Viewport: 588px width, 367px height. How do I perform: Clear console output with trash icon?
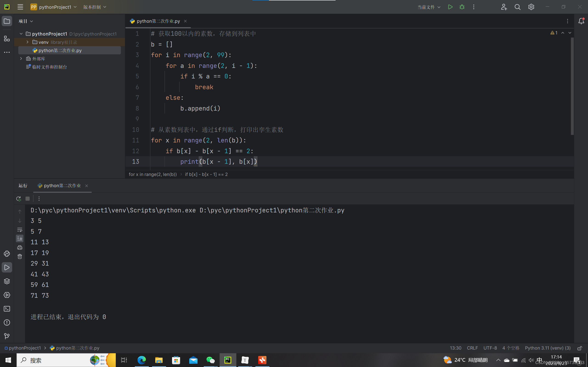coord(20,257)
